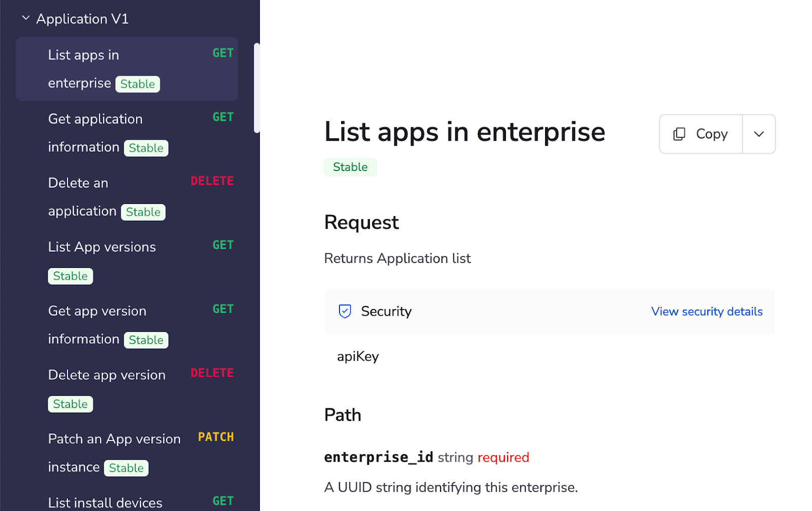Click the PATCH badge beside Patch an App version
The width and height of the screenshot is (812, 511).
click(x=216, y=436)
